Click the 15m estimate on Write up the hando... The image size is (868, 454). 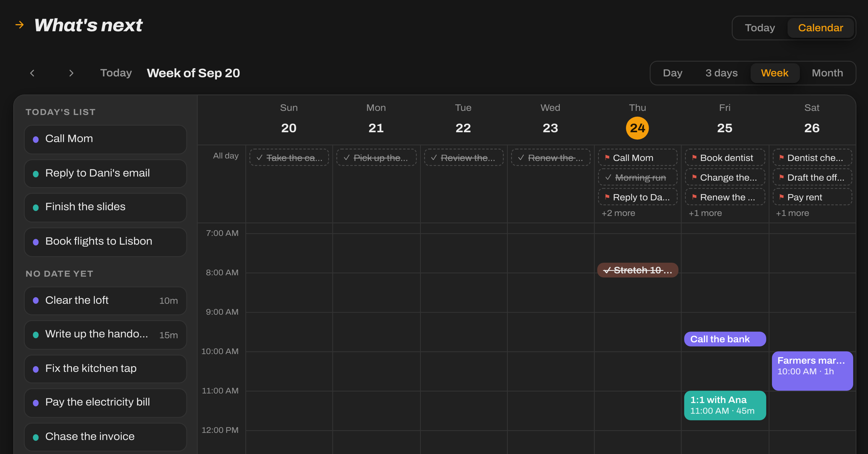tap(168, 335)
